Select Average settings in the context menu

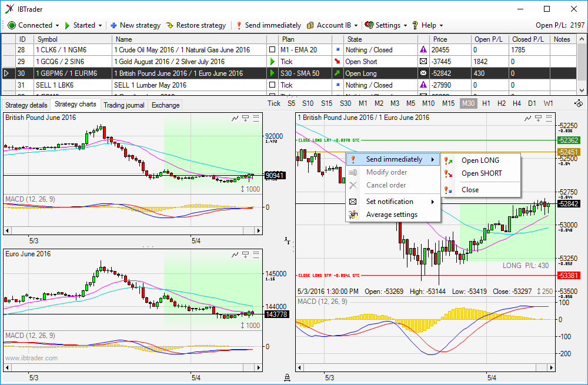392,215
